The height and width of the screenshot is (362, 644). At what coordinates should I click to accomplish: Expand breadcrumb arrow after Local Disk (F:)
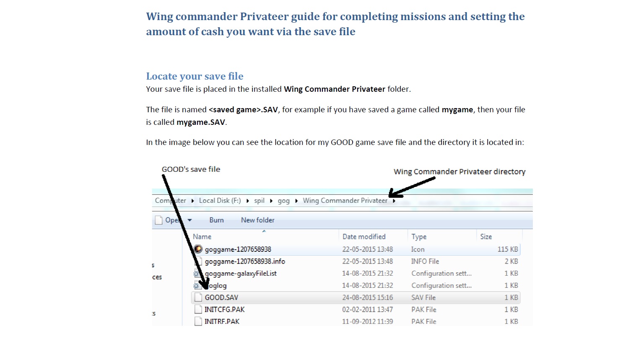click(248, 201)
